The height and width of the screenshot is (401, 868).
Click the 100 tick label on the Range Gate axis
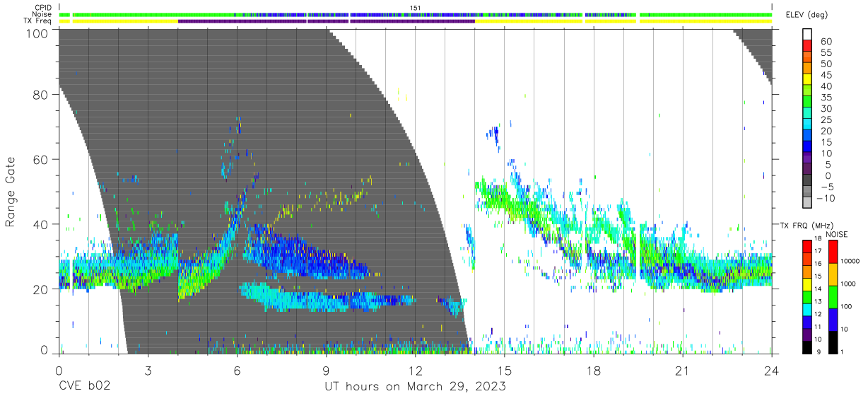[37, 33]
